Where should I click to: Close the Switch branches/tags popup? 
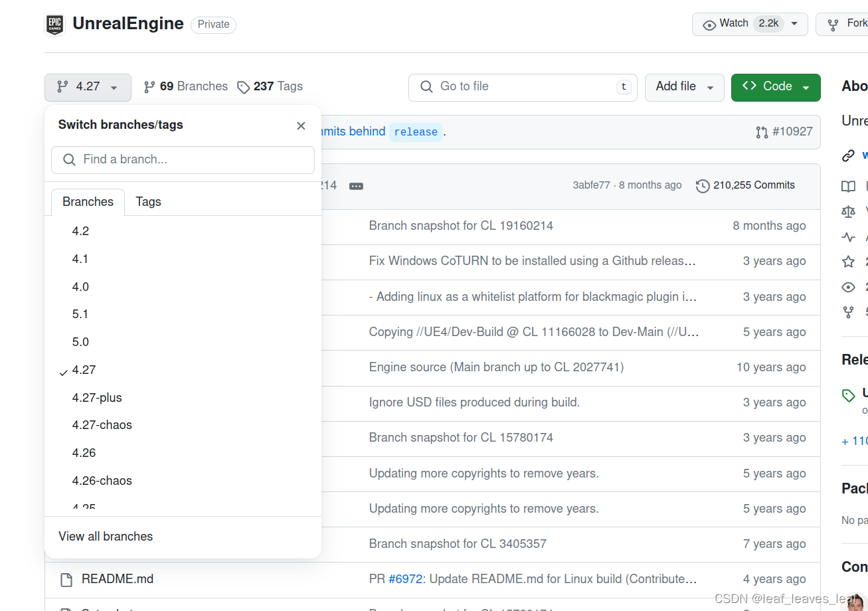coord(301,126)
